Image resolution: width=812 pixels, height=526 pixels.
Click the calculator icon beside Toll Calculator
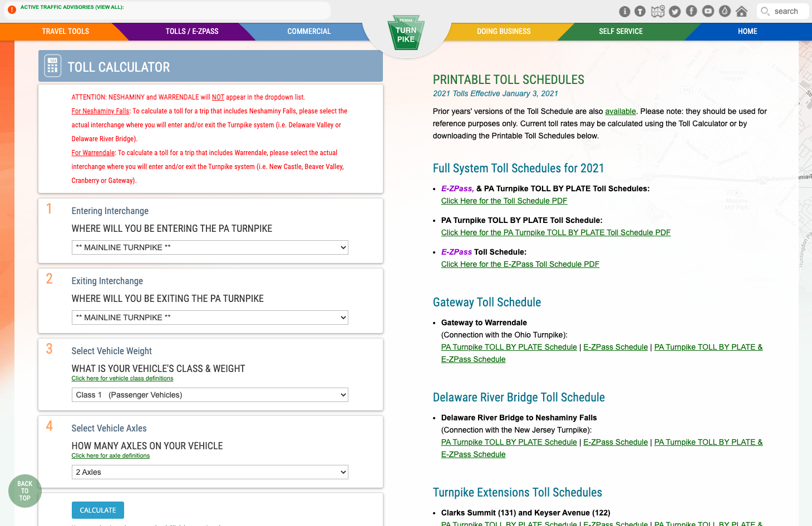point(52,66)
